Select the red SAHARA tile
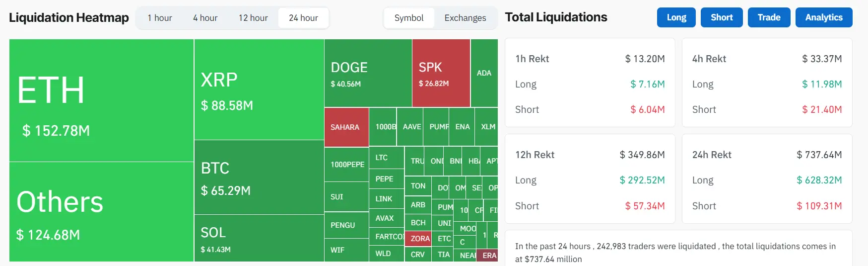This screenshot has width=868, height=266. [346, 127]
